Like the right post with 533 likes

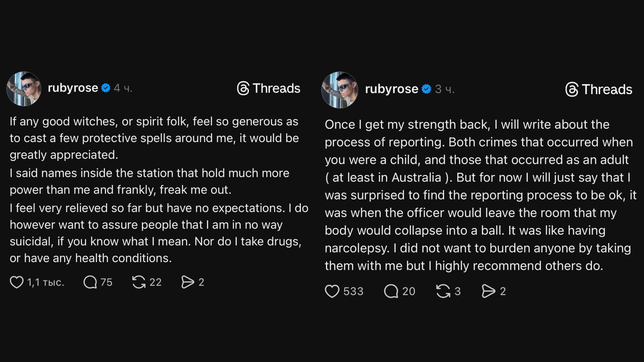point(332,291)
